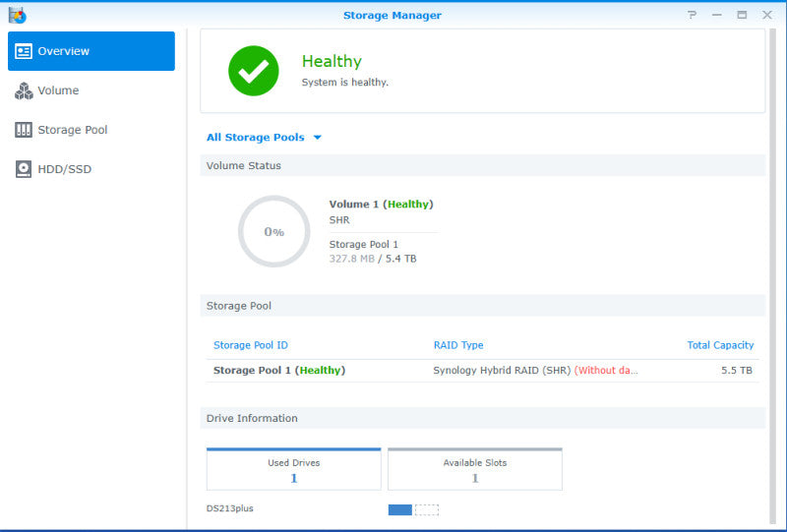
Task: Click the Storage Manager app icon
Action: (x=18, y=16)
